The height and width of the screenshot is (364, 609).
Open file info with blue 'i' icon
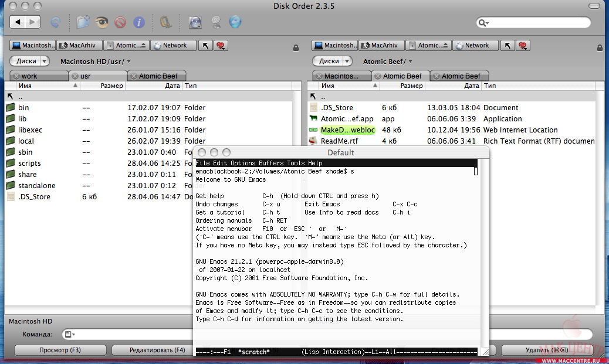pyautogui.click(x=139, y=22)
